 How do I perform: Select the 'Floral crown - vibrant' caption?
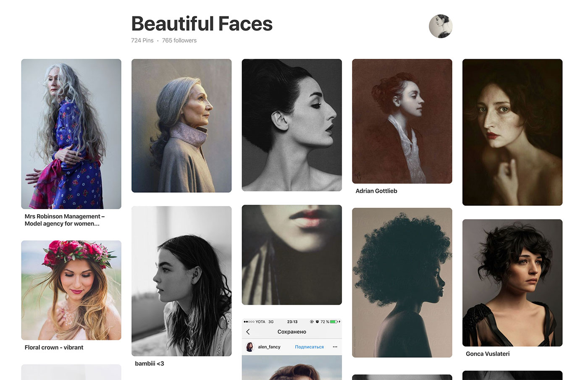click(54, 348)
